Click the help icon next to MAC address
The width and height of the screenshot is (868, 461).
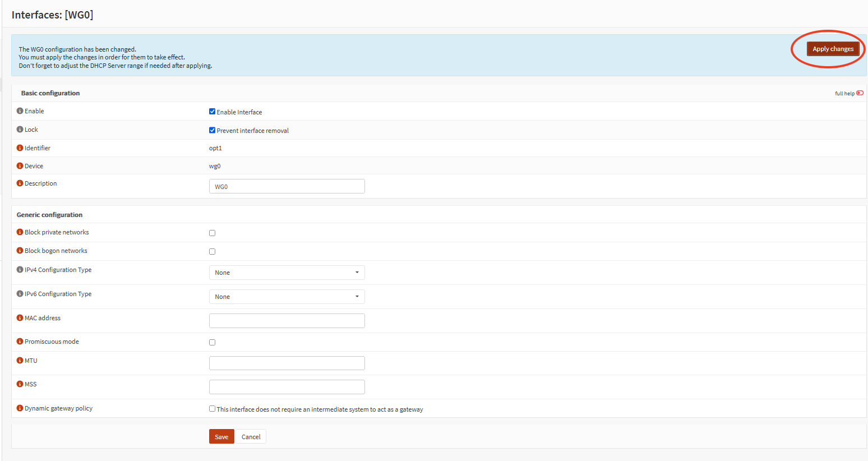pyautogui.click(x=20, y=318)
